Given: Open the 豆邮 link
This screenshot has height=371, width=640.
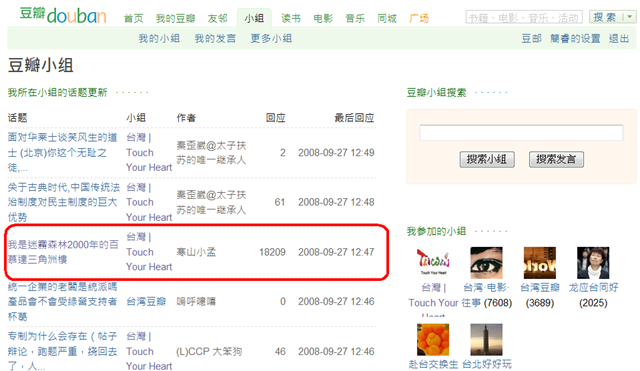Looking at the screenshot, I should click(x=531, y=38).
